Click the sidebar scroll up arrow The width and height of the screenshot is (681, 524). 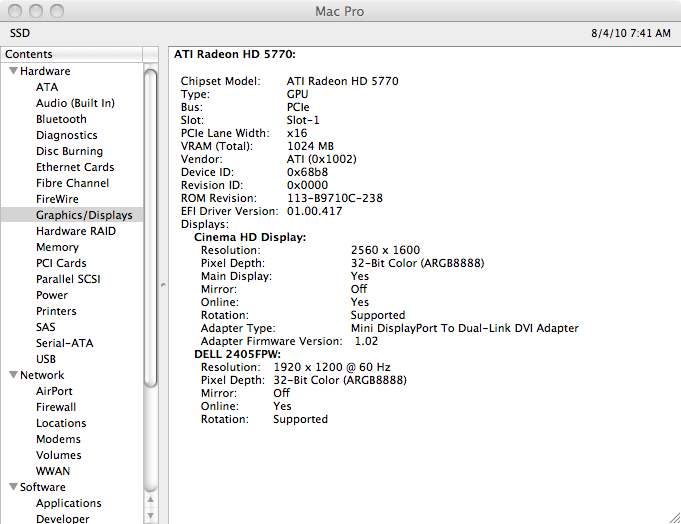coord(150,500)
